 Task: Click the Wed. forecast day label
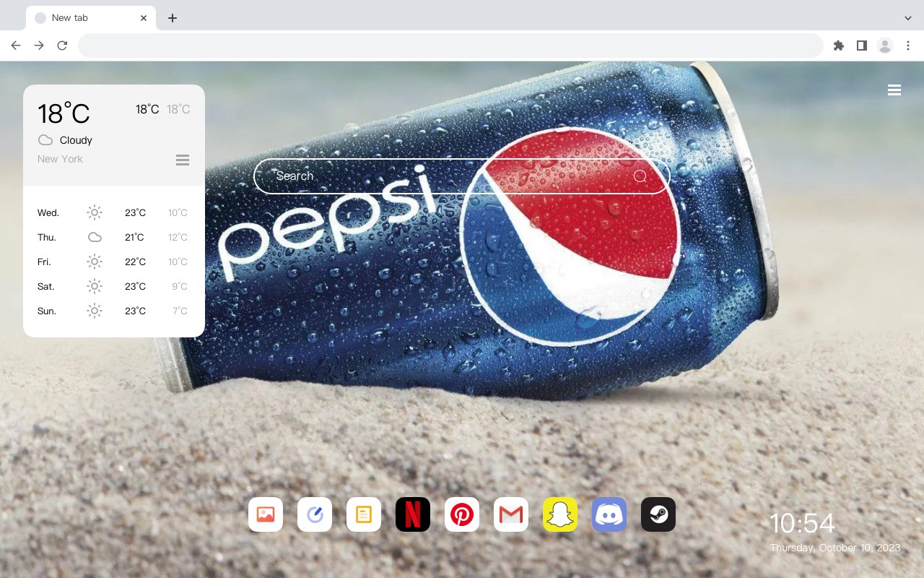click(48, 212)
